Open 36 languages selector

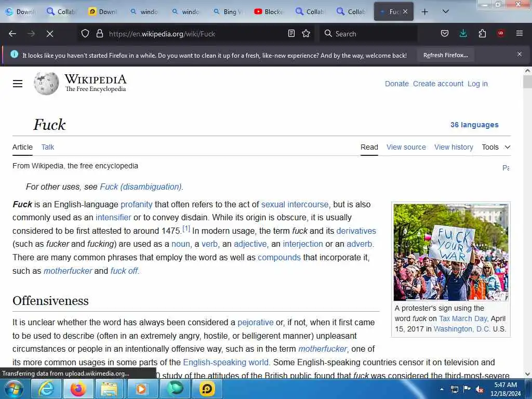click(474, 125)
